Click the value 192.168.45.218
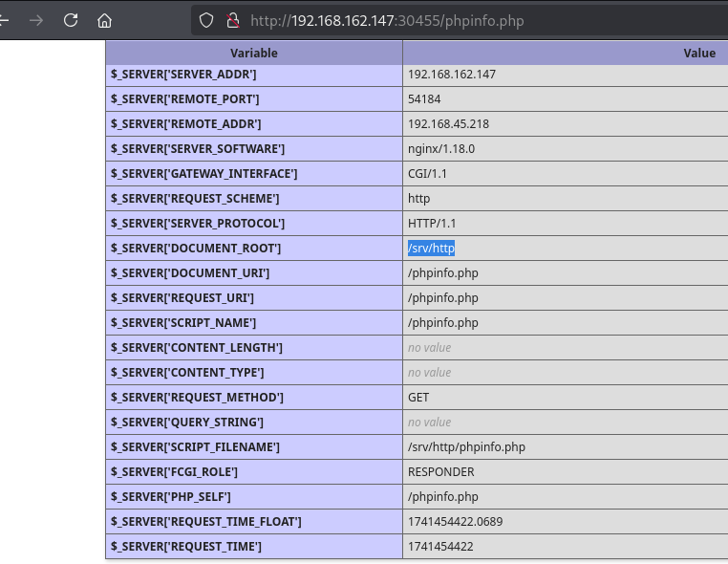Screen dimensions: 728x564 pyautogui.click(x=448, y=124)
